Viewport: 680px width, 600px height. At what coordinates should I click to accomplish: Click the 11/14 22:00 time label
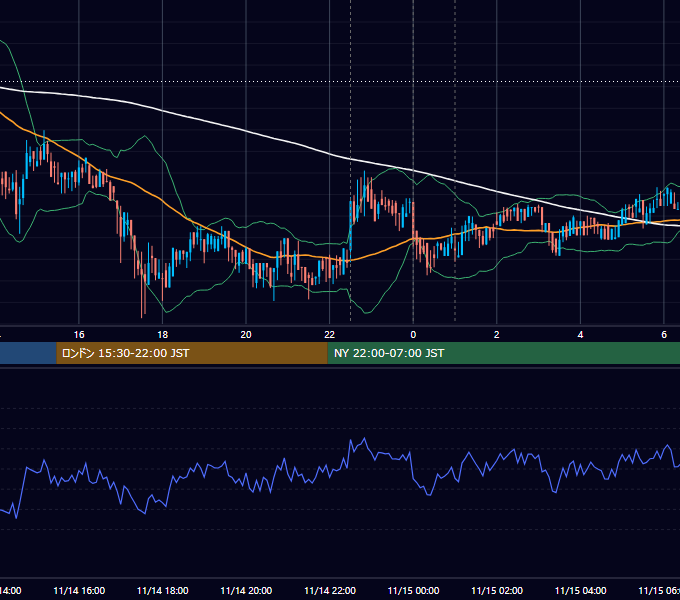(x=330, y=590)
